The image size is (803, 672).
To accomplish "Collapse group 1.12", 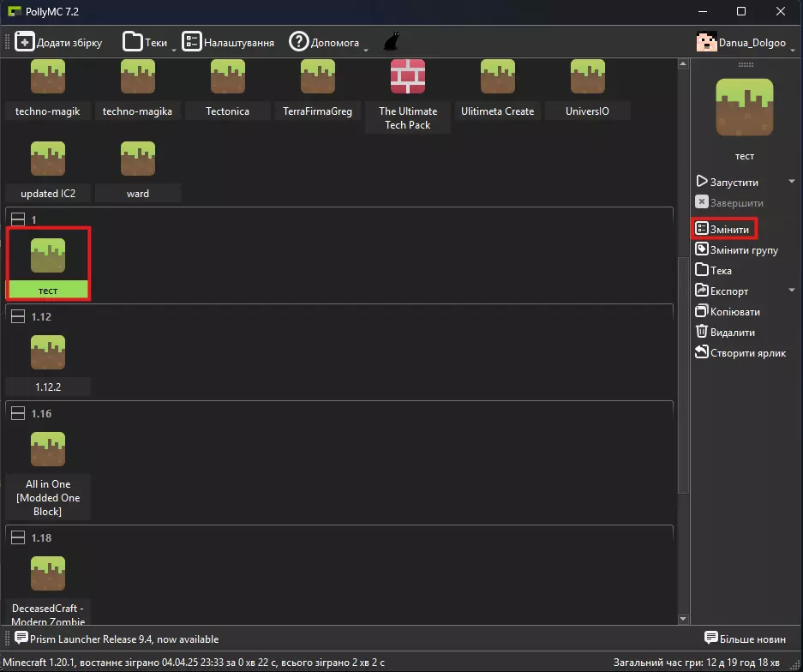I will 18,316.
